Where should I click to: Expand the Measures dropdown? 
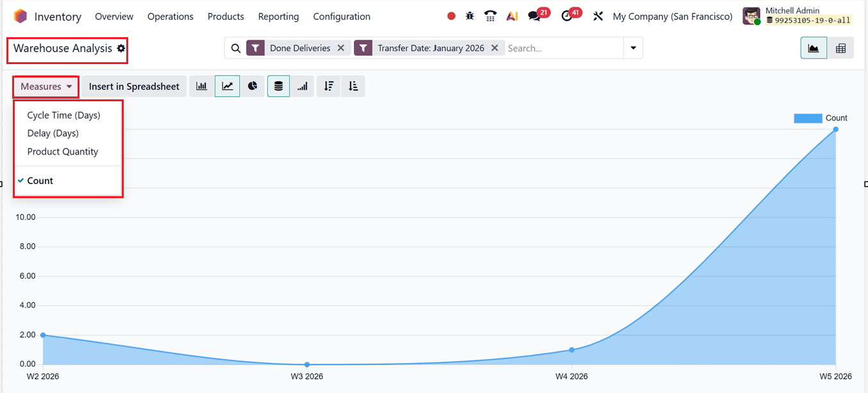[46, 87]
